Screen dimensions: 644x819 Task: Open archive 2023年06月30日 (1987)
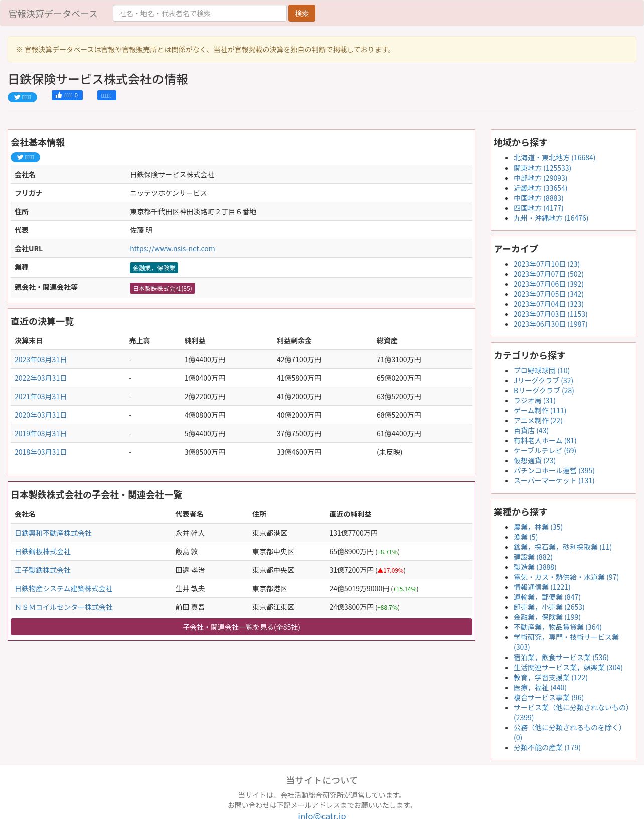click(x=550, y=324)
